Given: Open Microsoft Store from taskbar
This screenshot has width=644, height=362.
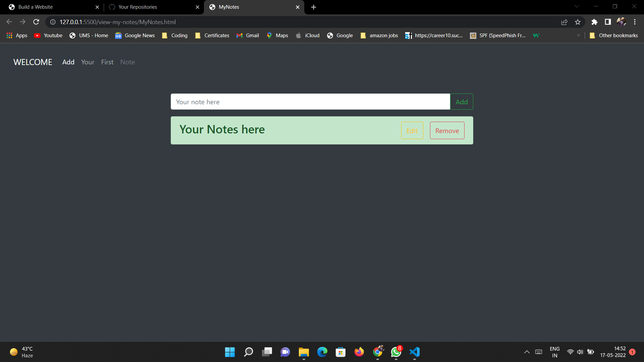Looking at the screenshot, I should (x=340, y=352).
